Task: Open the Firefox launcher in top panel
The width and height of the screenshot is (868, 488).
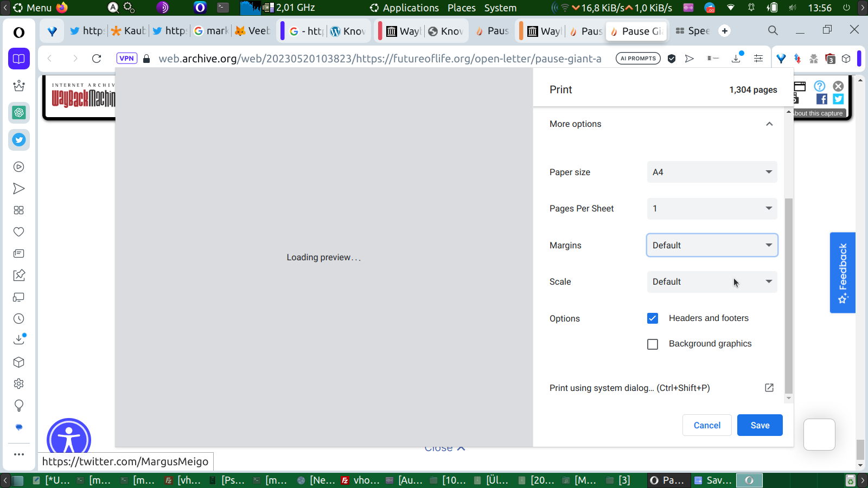Action: pyautogui.click(x=62, y=8)
